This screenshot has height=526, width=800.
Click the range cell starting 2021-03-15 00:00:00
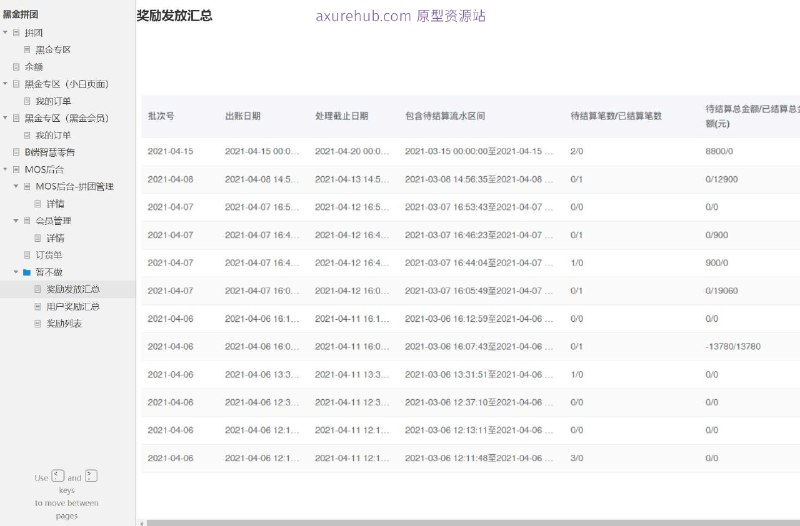[479, 152]
